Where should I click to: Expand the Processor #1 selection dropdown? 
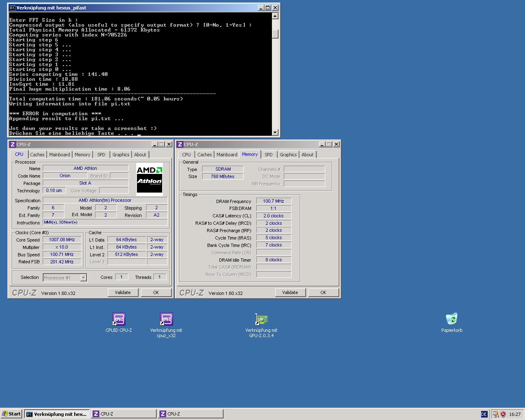[x=83, y=278]
